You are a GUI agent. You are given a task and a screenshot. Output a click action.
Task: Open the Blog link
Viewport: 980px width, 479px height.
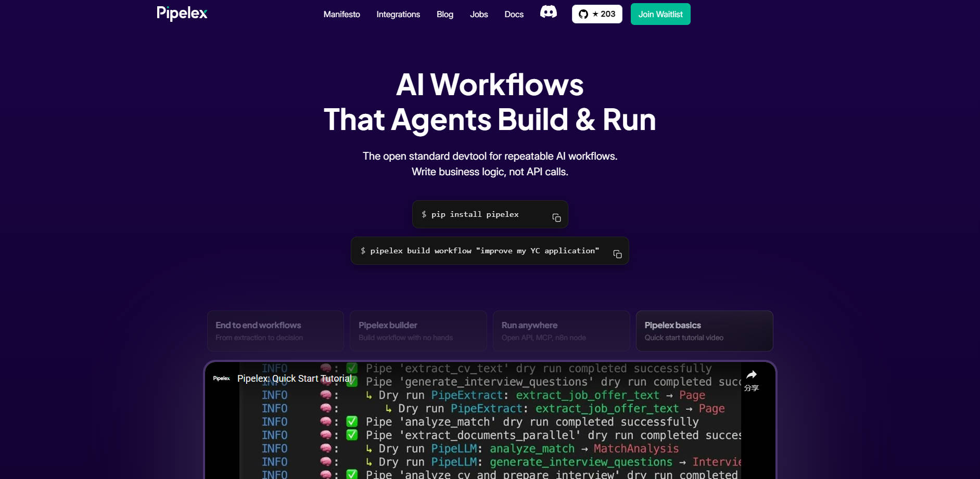444,15
